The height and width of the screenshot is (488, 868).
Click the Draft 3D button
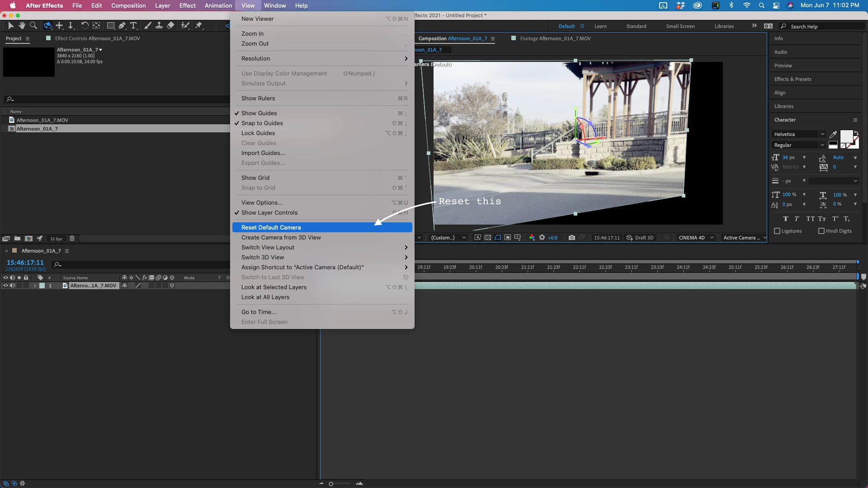pyautogui.click(x=640, y=238)
